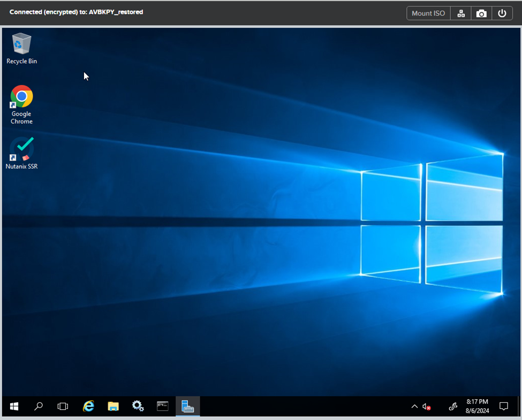Screen dimensions: 522x420
Task: Open the VM power options icon
Action: coord(502,13)
